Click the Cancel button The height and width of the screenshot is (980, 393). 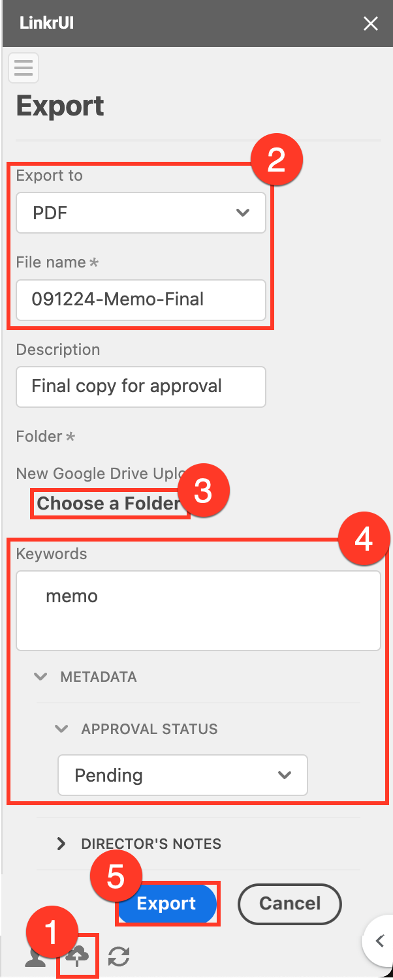(x=289, y=903)
